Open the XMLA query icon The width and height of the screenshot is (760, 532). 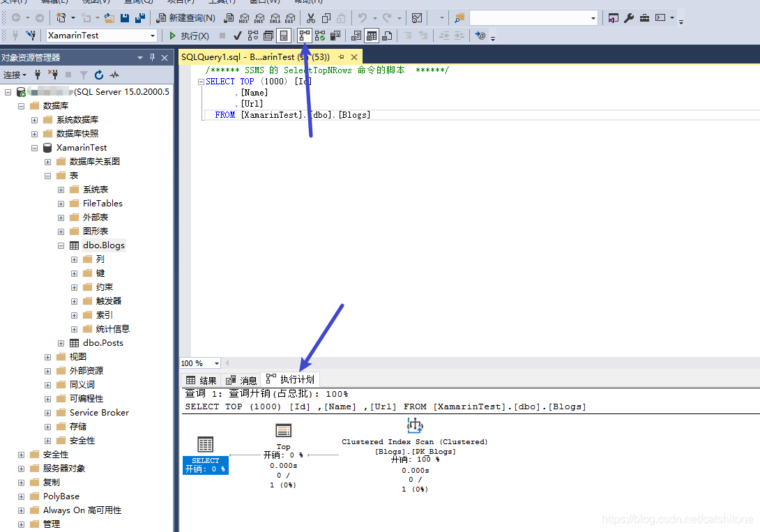tap(275, 18)
